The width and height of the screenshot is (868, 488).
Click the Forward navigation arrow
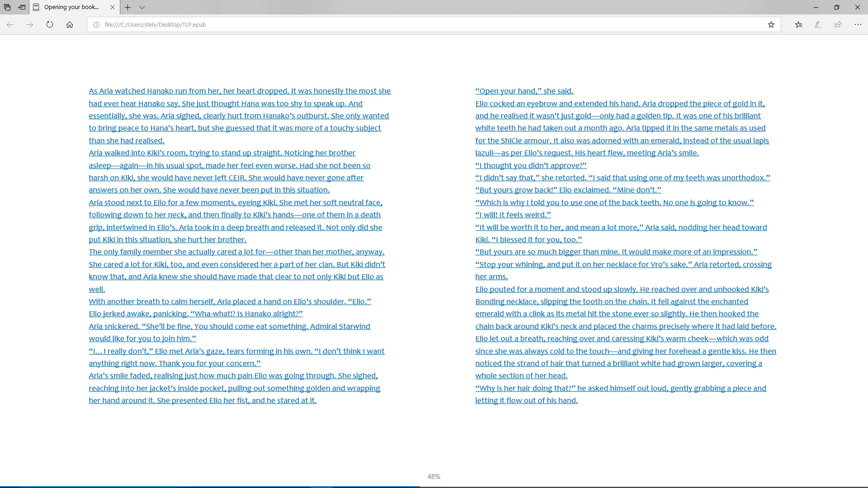pyautogui.click(x=30, y=25)
